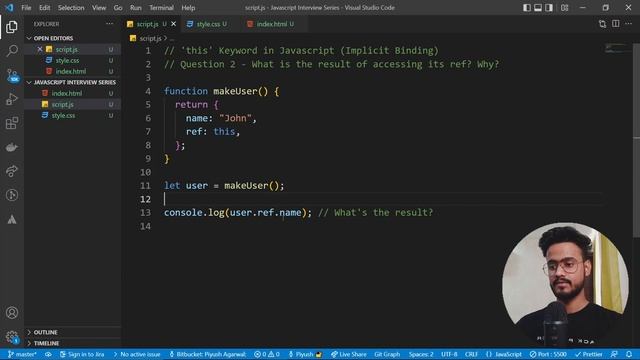Click the feedback icon in status bar
Screen dimensions: 640x360
[614, 354]
